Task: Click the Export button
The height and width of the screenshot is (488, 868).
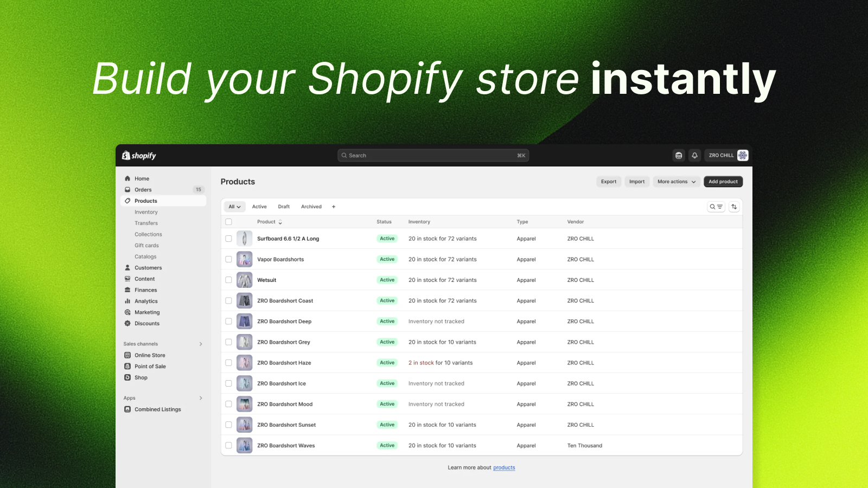Action: [609, 182]
